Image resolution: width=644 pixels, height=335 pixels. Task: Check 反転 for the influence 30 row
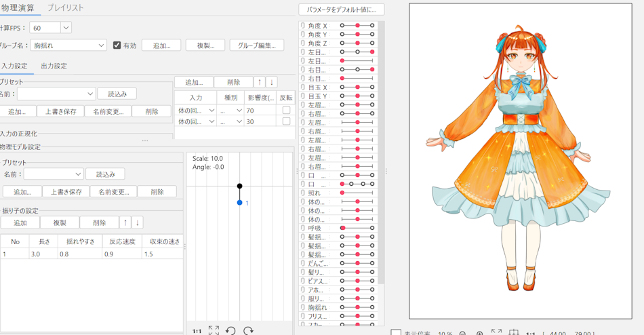[286, 121]
